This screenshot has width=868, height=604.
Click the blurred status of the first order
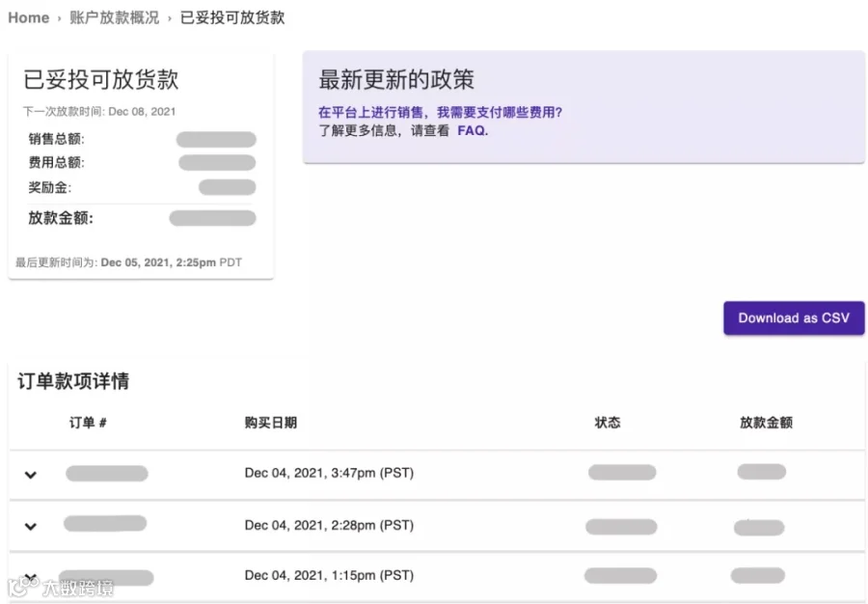point(622,472)
